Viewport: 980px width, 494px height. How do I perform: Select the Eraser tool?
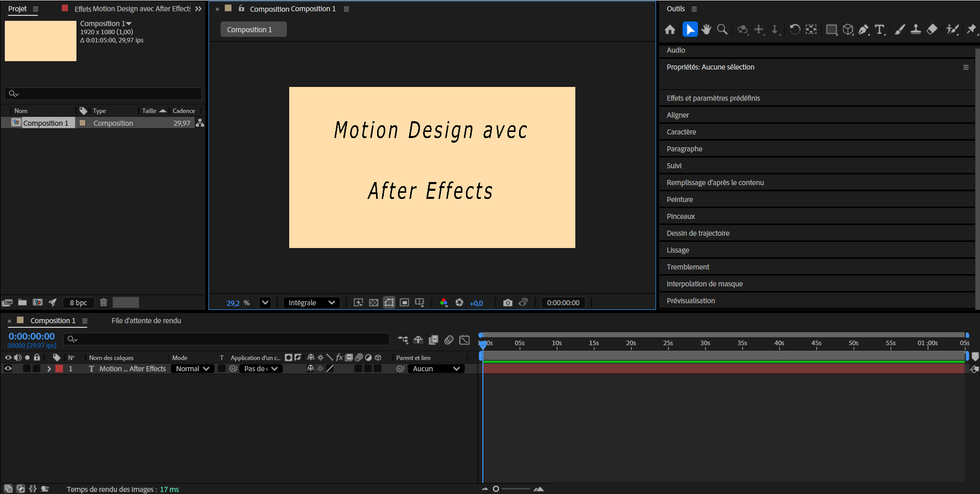[932, 30]
